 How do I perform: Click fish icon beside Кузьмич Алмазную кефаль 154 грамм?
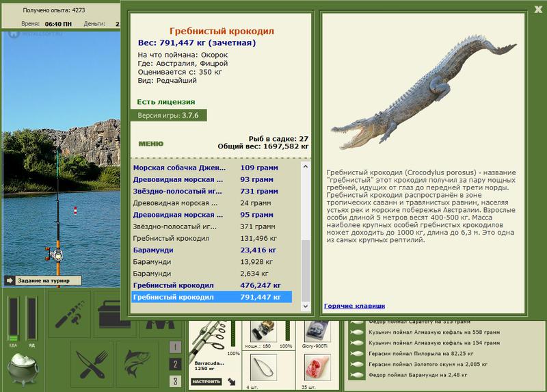click(356, 343)
